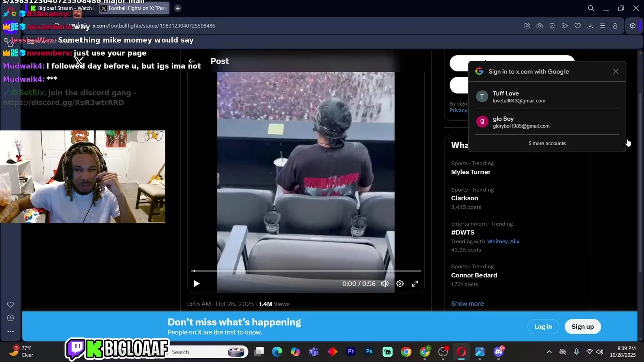Viewport: 644px width, 362px height.
Task: Click view count 1.4M Views
Action: point(274,304)
